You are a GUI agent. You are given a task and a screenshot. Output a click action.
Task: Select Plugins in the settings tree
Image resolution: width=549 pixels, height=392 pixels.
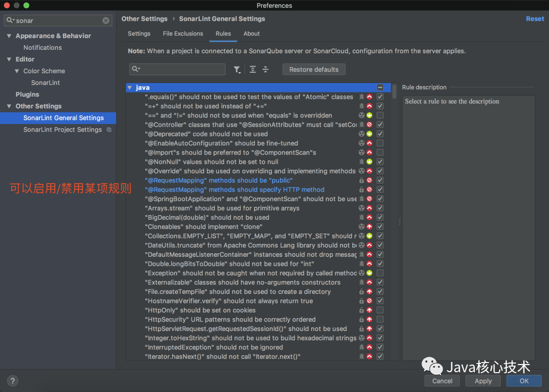pyautogui.click(x=27, y=95)
